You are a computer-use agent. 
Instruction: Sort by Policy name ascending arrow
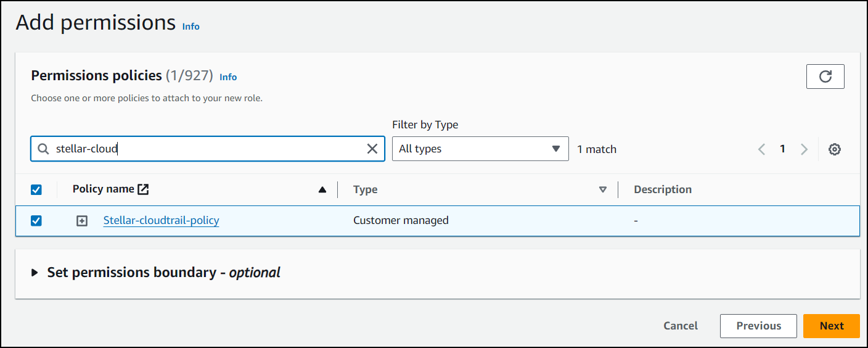pyautogui.click(x=322, y=190)
